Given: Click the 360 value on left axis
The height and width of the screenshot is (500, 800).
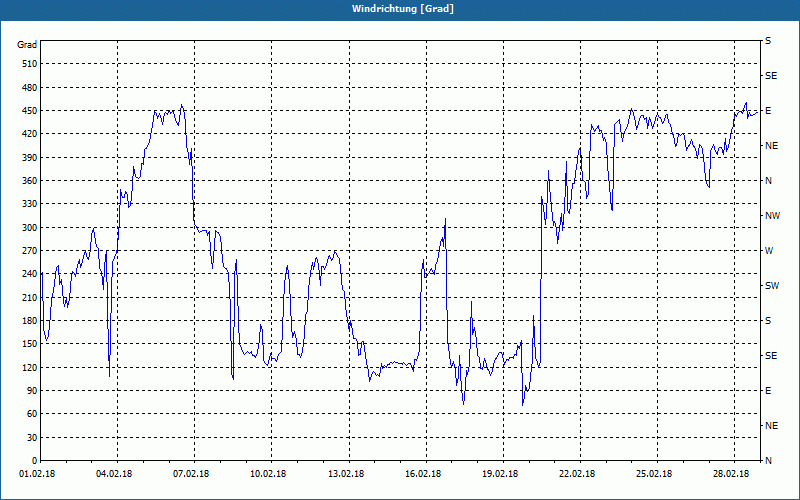Looking at the screenshot, I should (30, 181).
